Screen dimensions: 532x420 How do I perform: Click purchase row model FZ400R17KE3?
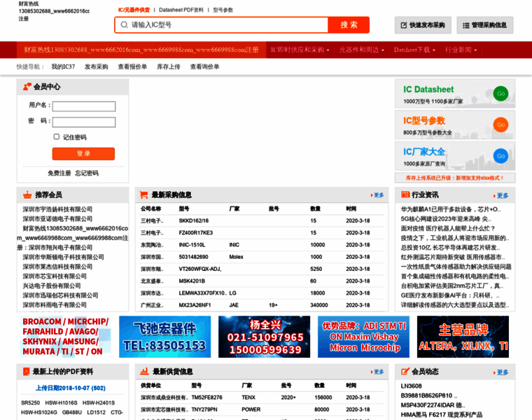(x=196, y=232)
